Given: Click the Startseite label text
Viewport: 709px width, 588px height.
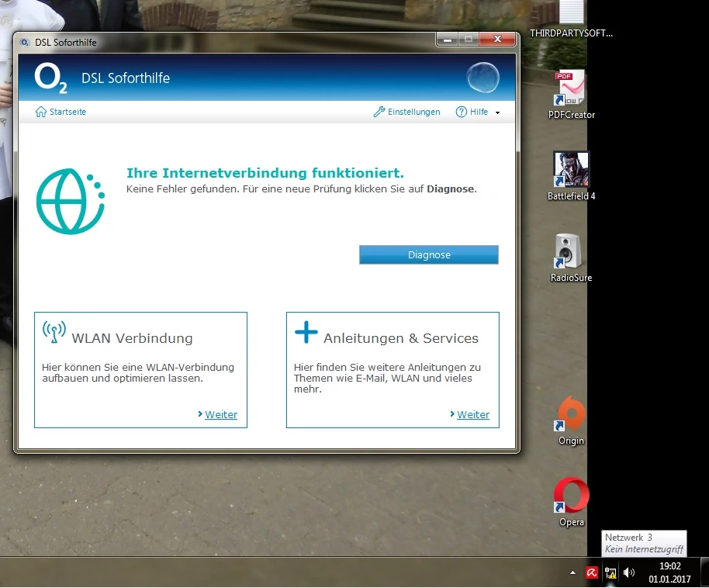Looking at the screenshot, I should [x=67, y=112].
